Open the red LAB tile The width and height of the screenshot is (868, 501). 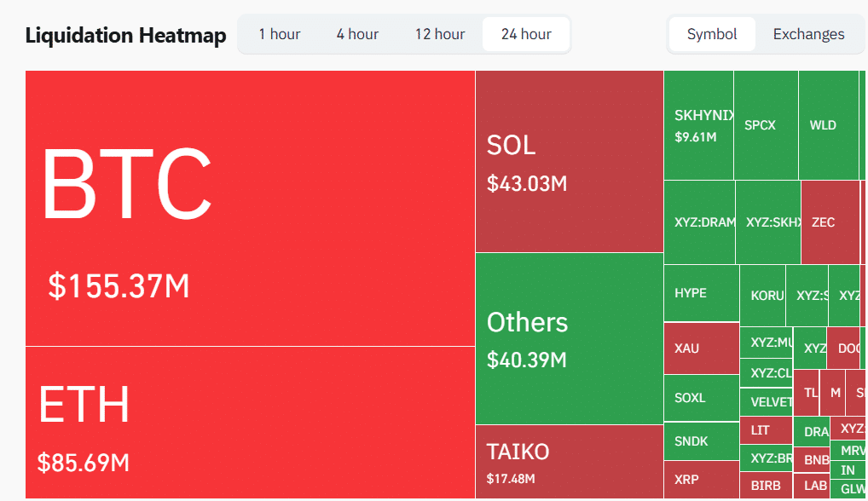click(x=812, y=486)
